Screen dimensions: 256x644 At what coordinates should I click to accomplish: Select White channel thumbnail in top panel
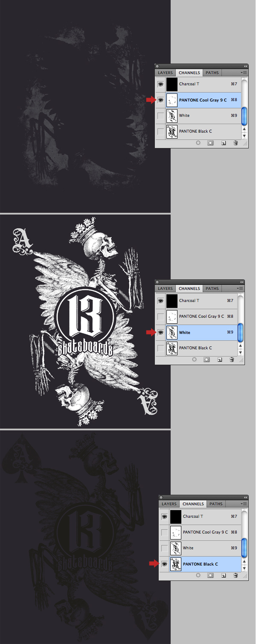172,116
